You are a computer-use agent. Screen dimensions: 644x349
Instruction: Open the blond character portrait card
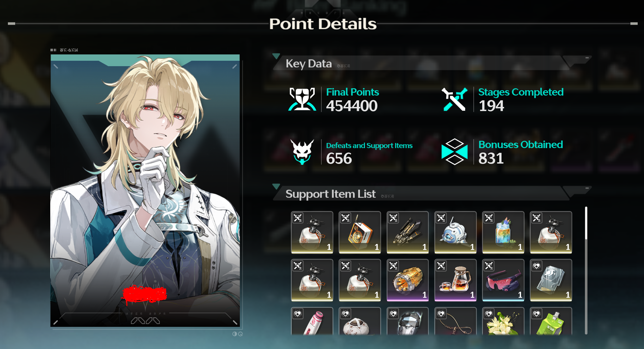(145, 190)
